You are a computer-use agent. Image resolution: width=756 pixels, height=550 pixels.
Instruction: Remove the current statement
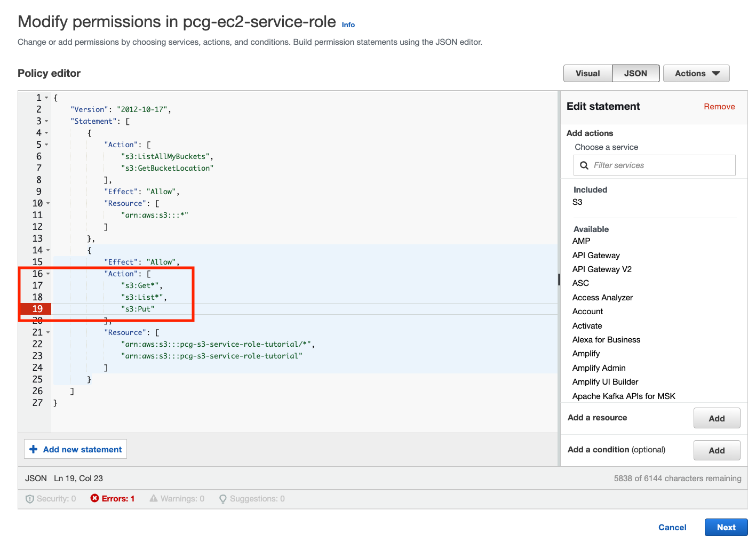point(719,107)
